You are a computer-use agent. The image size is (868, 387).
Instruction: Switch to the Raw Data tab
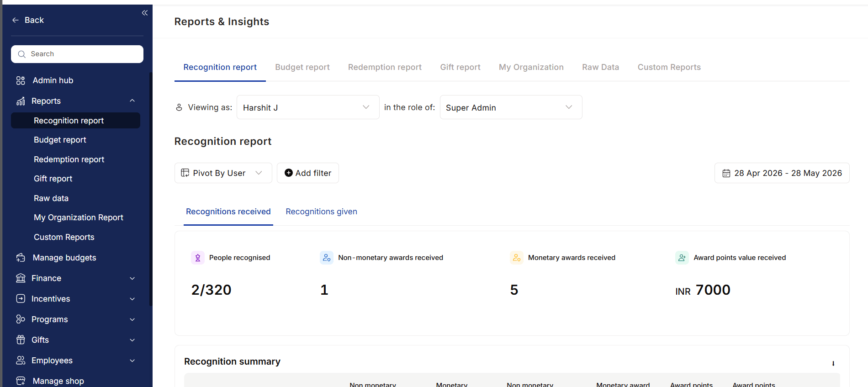tap(600, 67)
